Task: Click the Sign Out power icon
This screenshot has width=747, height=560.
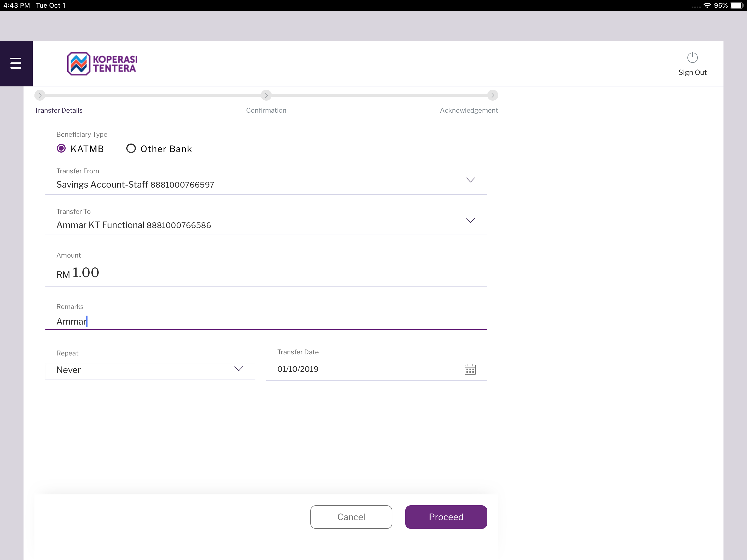Action: tap(692, 58)
